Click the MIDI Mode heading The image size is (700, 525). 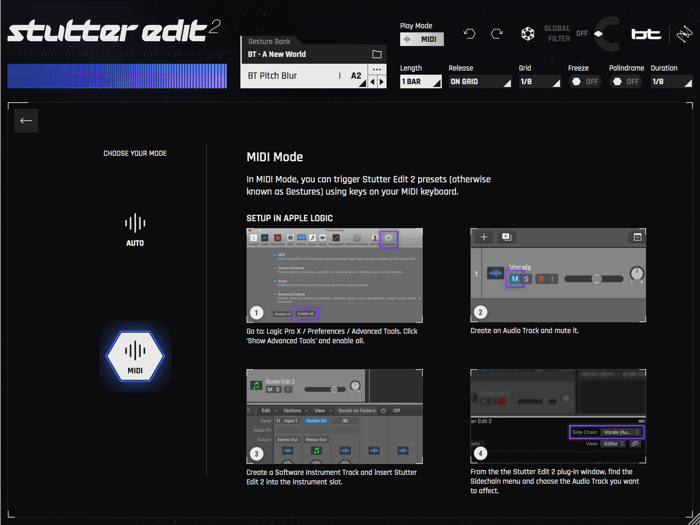(x=275, y=157)
